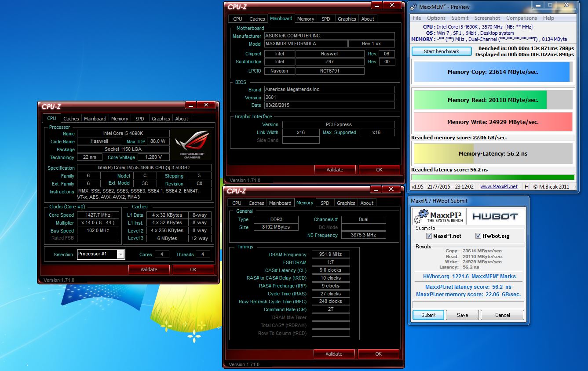This screenshot has width=588, height=371.
Task: Open SPD tab in CPU-Z Mainboard window
Action: (x=325, y=19)
